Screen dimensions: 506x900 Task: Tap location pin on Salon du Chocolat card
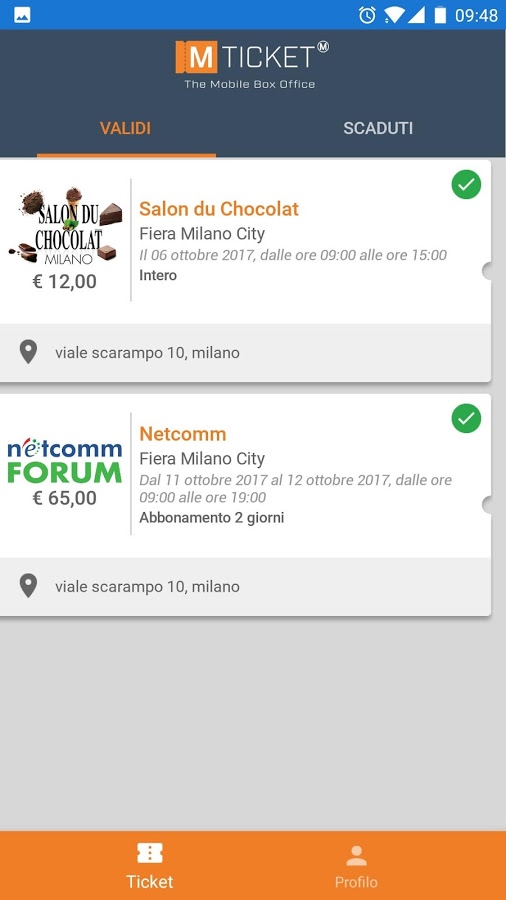tap(28, 352)
